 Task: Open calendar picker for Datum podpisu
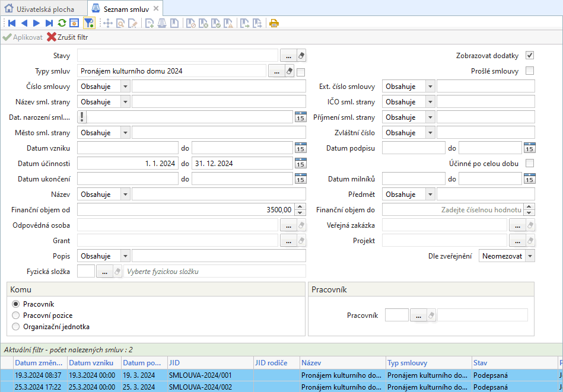(529, 148)
